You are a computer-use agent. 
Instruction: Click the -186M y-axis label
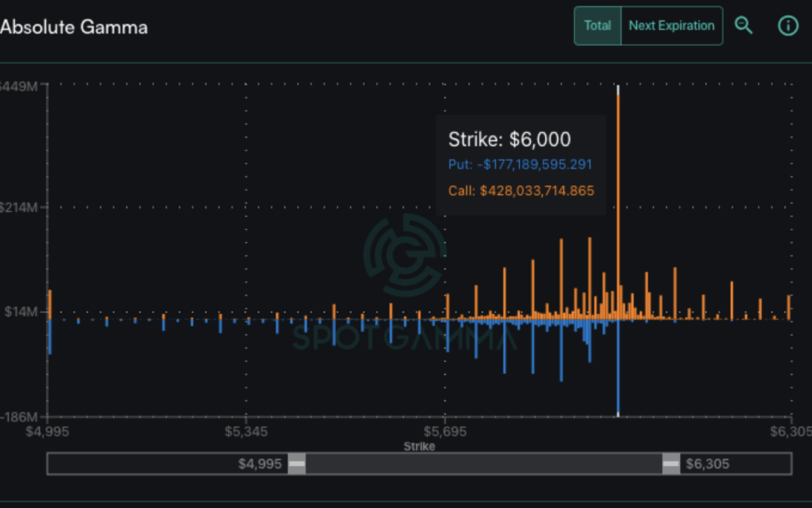19,417
